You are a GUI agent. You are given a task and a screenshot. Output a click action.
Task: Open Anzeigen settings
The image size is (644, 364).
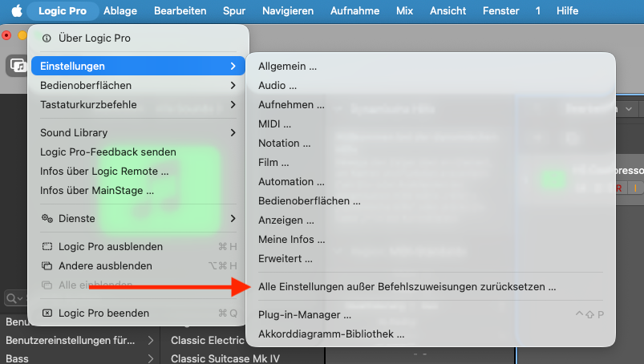431,220
